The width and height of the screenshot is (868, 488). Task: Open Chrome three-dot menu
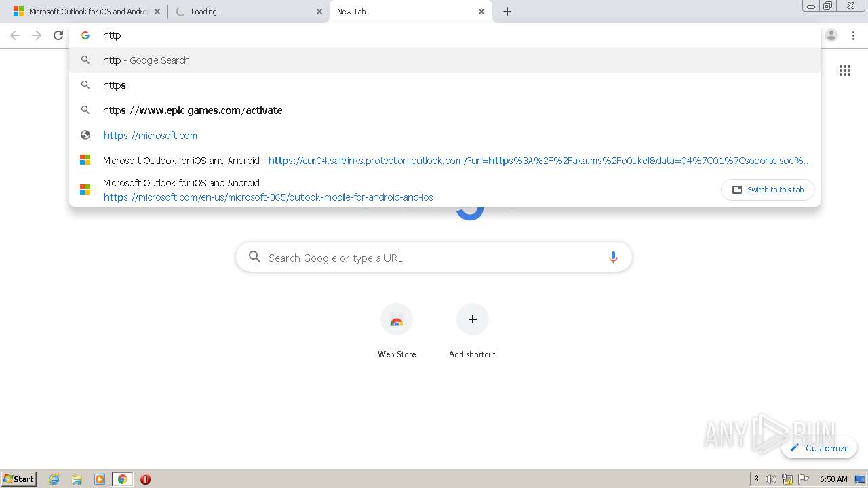[x=853, y=35]
